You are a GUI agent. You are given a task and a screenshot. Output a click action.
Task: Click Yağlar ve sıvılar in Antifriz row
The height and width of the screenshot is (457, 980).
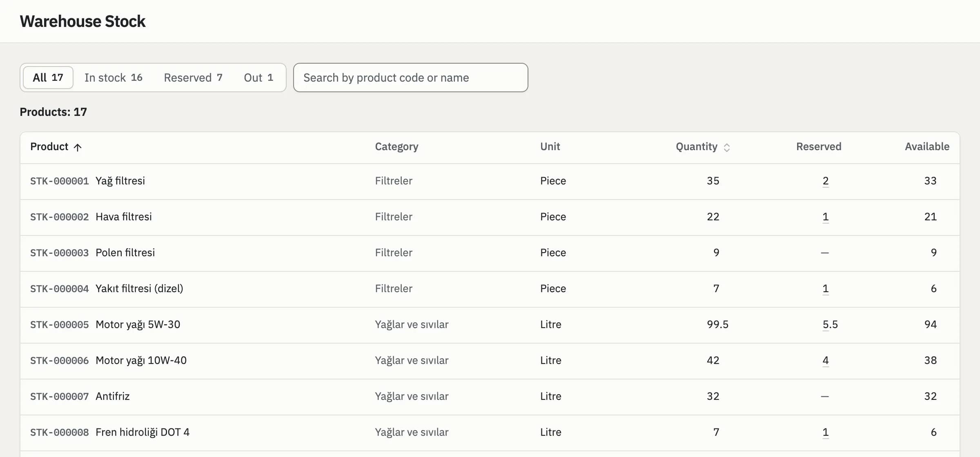click(412, 396)
